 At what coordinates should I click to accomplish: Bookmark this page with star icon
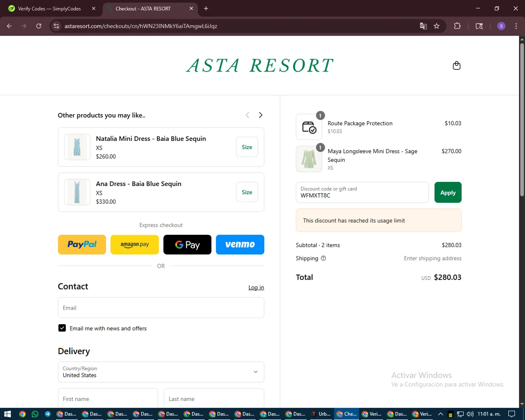tap(436, 26)
